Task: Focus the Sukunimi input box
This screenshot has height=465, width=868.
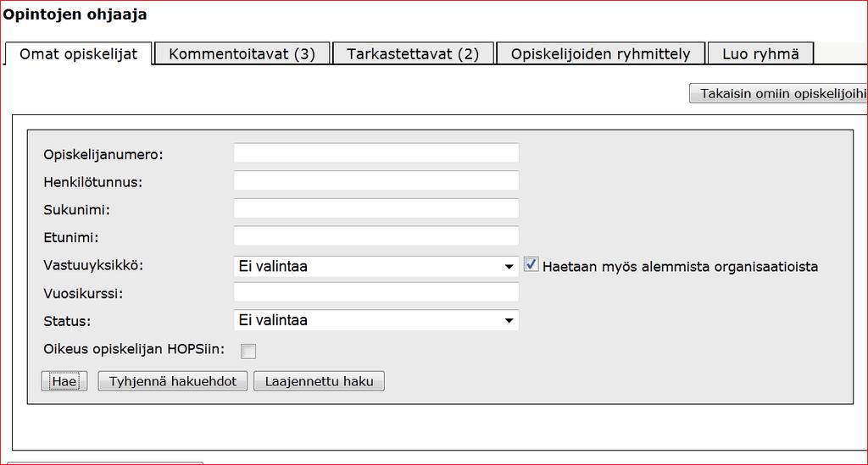Action: (376, 208)
